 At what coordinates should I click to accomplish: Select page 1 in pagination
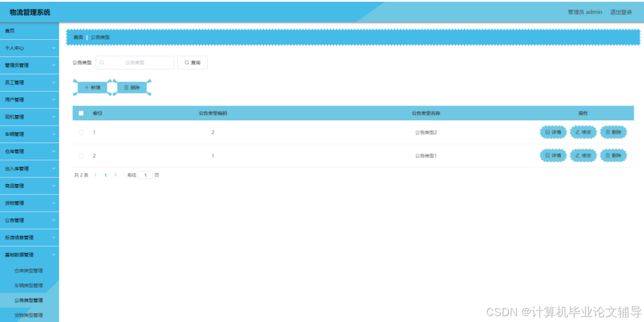(105, 175)
